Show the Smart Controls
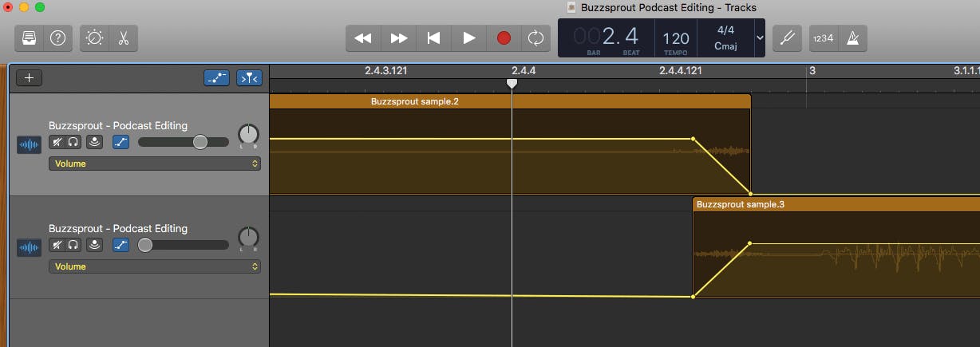This screenshot has width=980, height=347. pyautogui.click(x=95, y=38)
